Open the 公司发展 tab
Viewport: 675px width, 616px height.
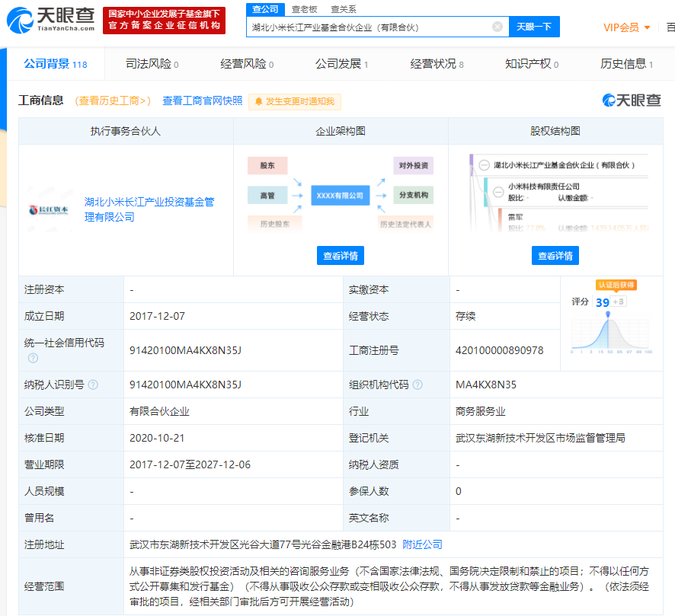point(341,64)
